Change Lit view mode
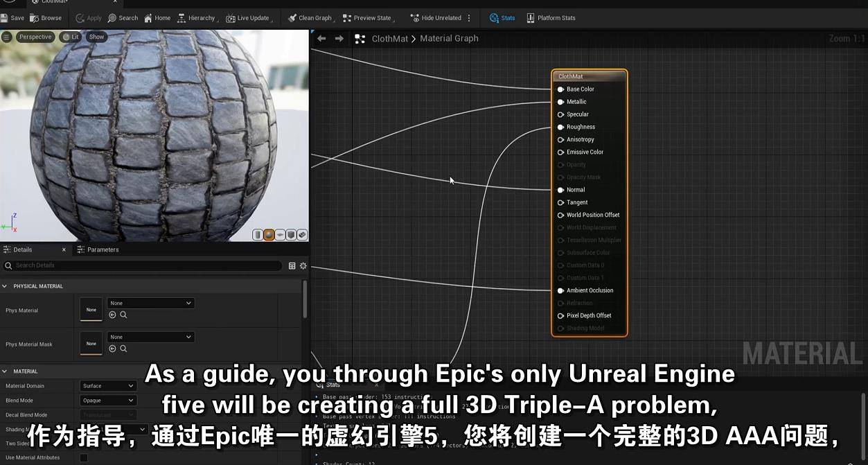 pyautogui.click(x=70, y=37)
